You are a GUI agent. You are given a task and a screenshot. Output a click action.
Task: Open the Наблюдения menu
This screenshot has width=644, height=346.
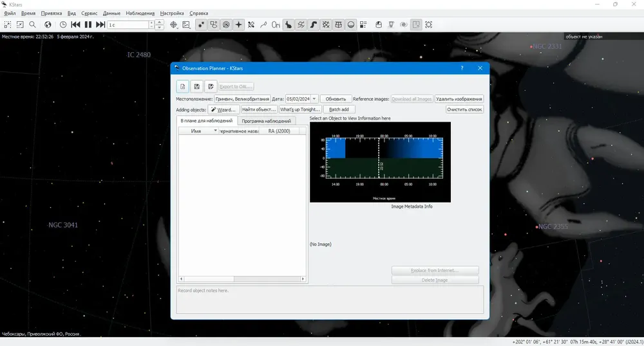point(140,13)
